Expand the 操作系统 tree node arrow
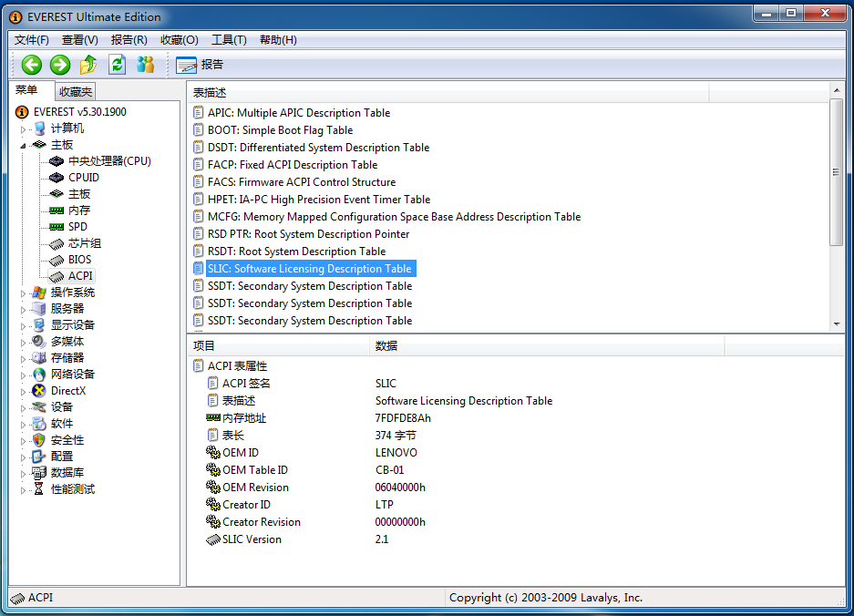Viewport: 854px width, 616px height. pos(23,293)
